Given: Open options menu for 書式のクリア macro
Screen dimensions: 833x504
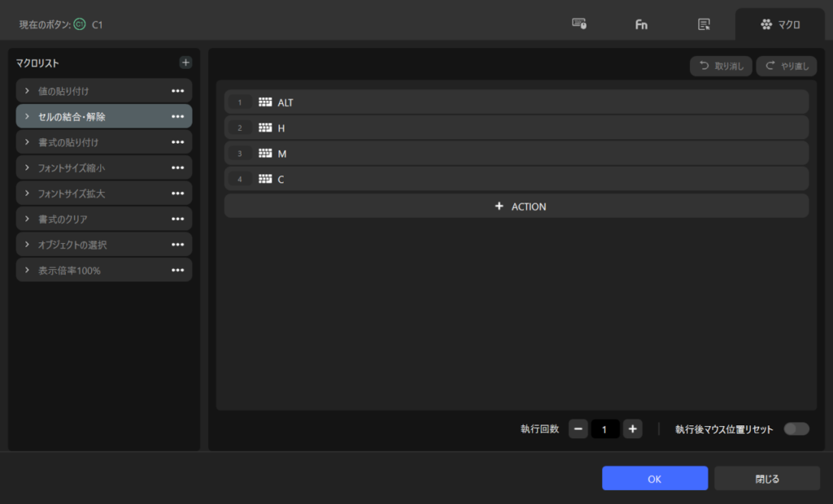Looking at the screenshot, I should pyautogui.click(x=177, y=219).
